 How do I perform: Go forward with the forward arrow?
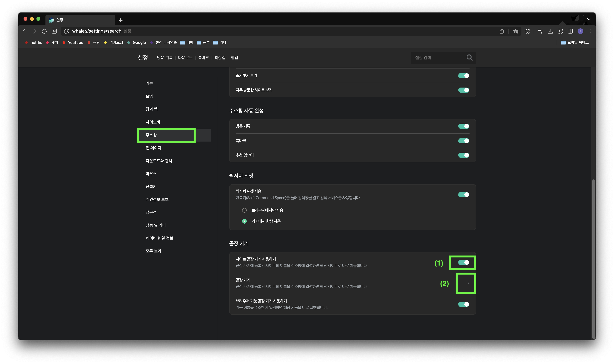(35, 31)
